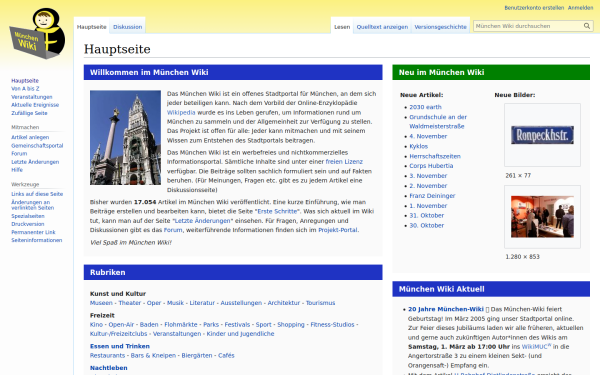Click the Essen und Trinken heading link
Viewport: 600px width, 375px height.
point(120,346)
